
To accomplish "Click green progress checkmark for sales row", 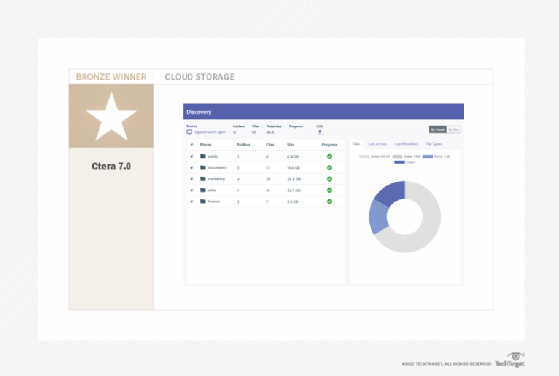I will [x=329, y=190].
